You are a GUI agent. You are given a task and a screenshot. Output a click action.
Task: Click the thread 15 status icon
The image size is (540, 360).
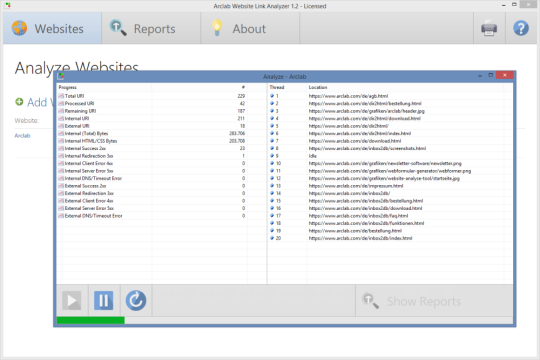[x=272, y=201]
